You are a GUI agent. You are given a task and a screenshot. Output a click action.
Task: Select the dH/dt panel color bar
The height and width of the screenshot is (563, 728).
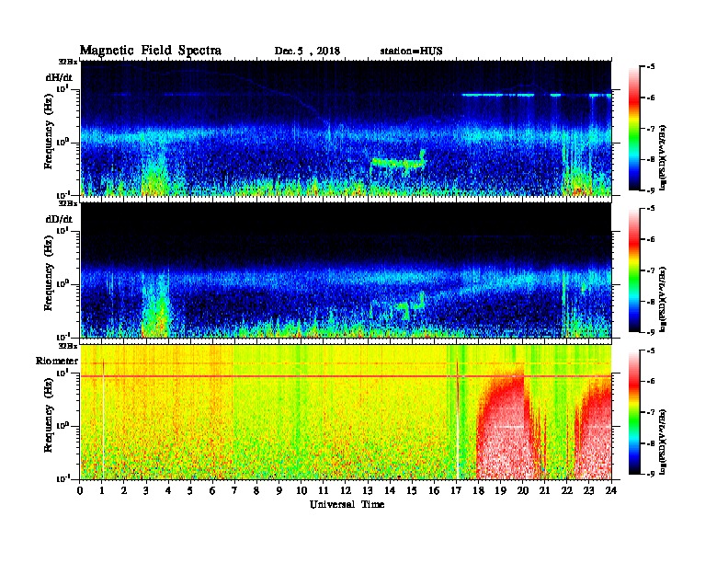(x=634, y=128)
